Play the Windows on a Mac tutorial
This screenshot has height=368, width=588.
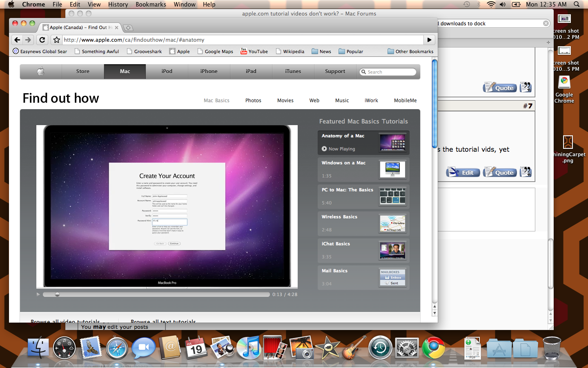coord(363,169)
